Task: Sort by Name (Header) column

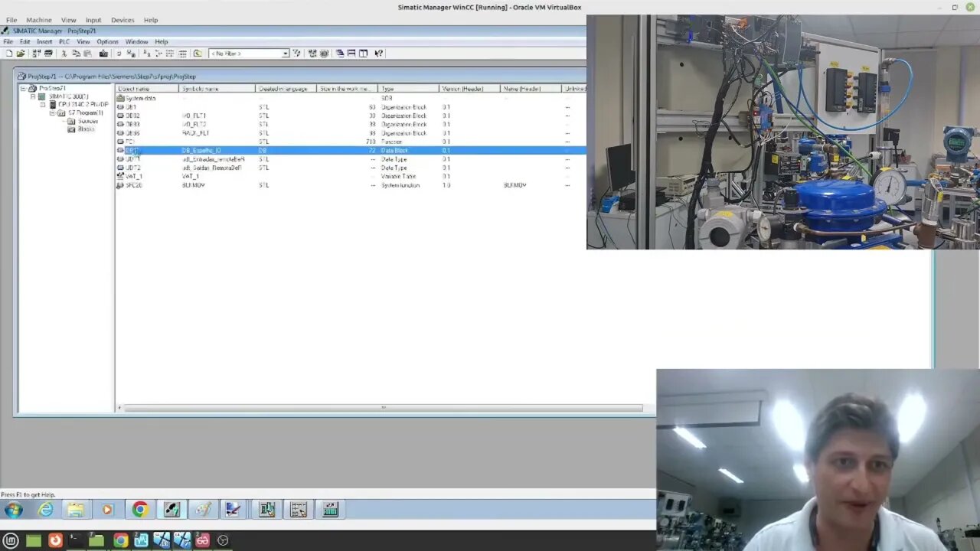Action: click(531, 89)
